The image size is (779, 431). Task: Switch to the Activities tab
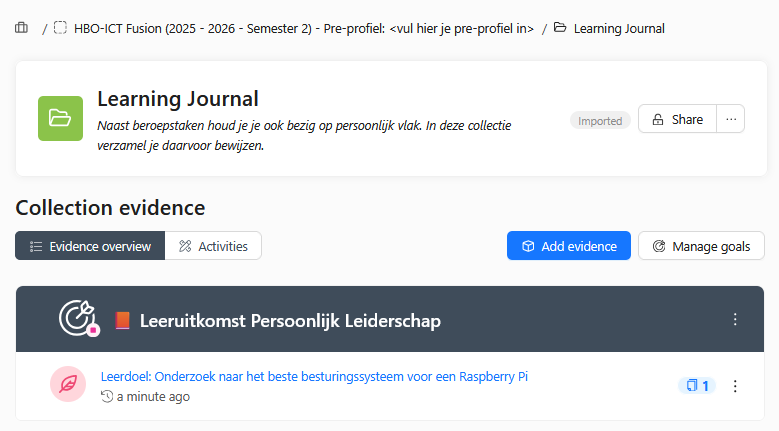tap(213, 246)
